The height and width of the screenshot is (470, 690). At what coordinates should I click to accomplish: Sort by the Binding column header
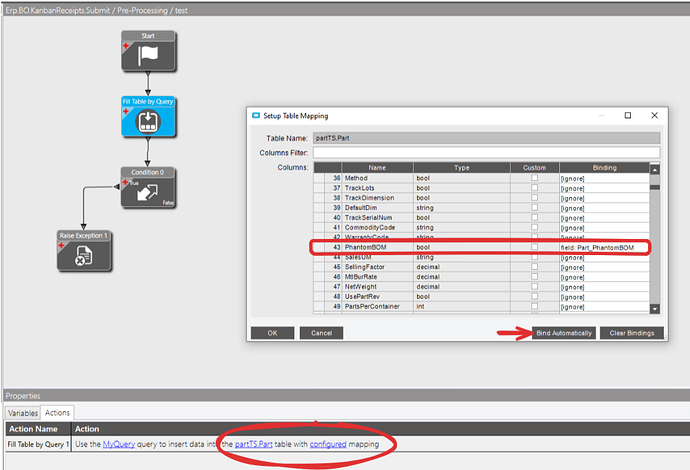coord(604,168)
